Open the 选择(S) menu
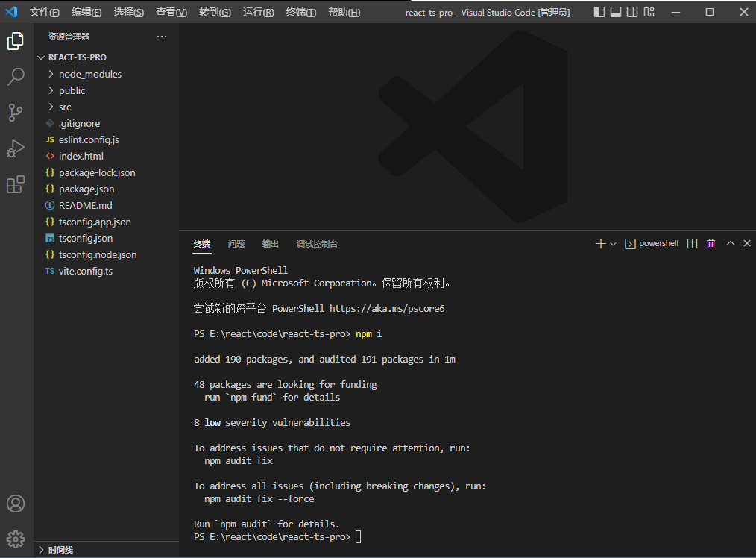The height and width of the screenshot is (558, 756). [x=129, y=12]
